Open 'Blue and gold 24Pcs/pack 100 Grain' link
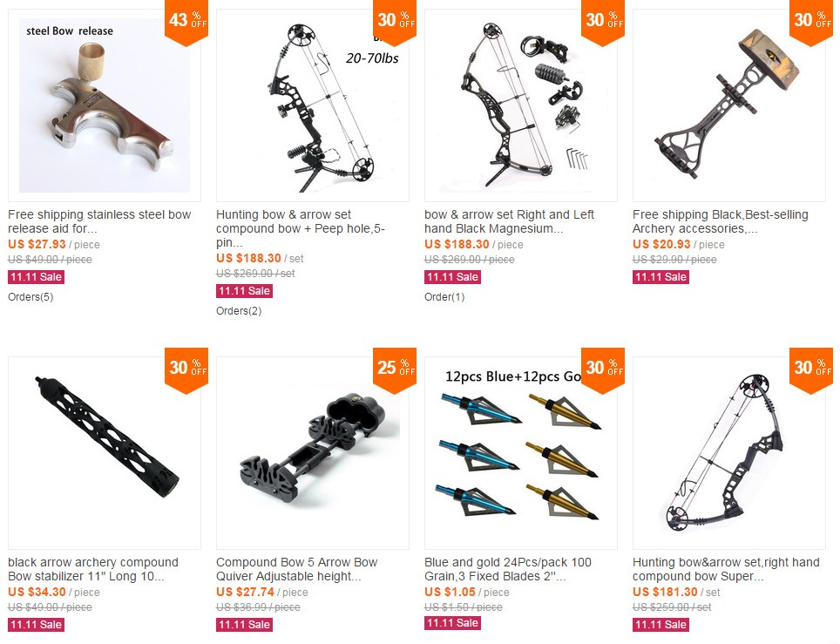Viewport: 840px width, 644px height. (508, 569)
